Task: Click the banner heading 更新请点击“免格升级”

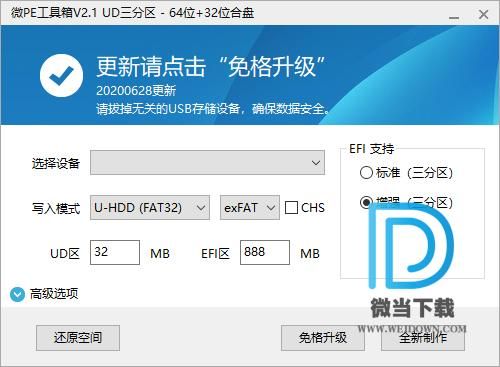Action: tap(211, 66)
